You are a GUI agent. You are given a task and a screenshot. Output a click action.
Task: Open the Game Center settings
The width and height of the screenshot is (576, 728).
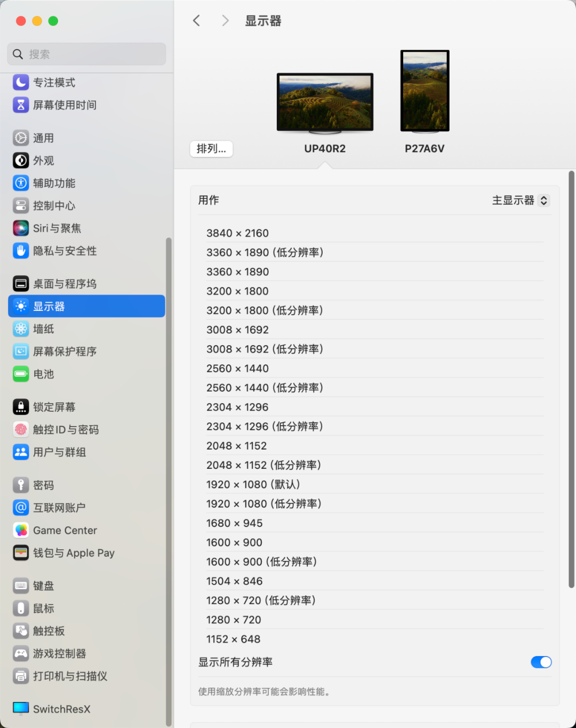tap(65, 530)
